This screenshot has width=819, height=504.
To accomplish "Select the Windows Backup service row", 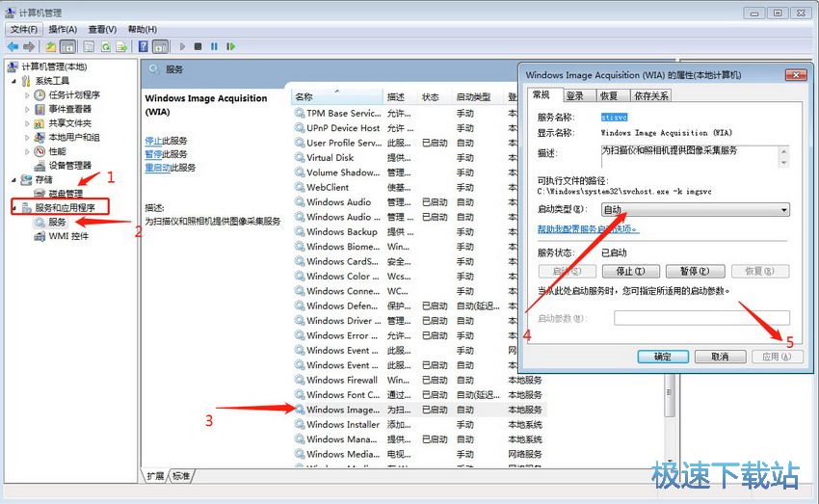I will click(405, 231).
